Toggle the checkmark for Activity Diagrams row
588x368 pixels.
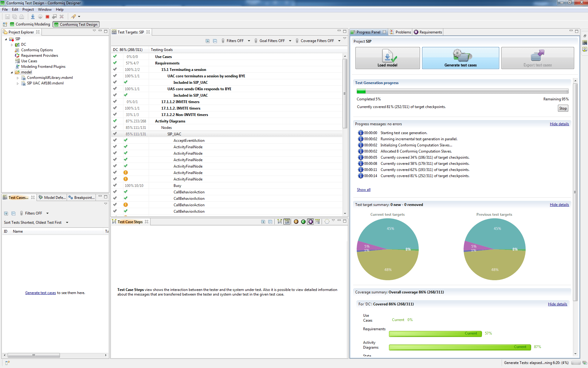115,121
